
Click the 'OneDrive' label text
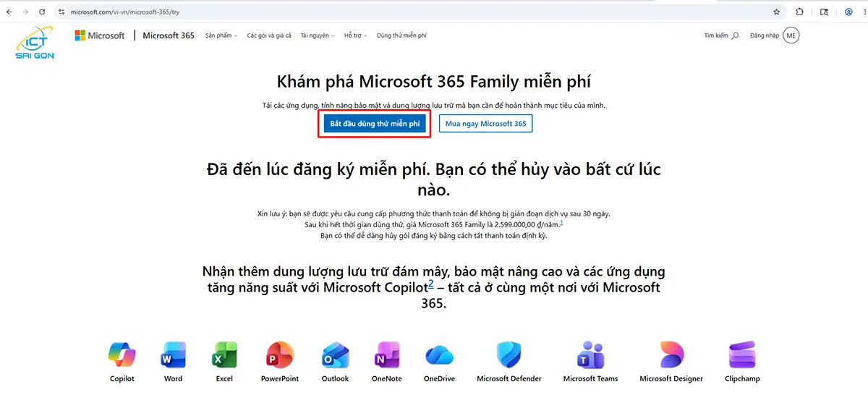click(x=439, y=378)
